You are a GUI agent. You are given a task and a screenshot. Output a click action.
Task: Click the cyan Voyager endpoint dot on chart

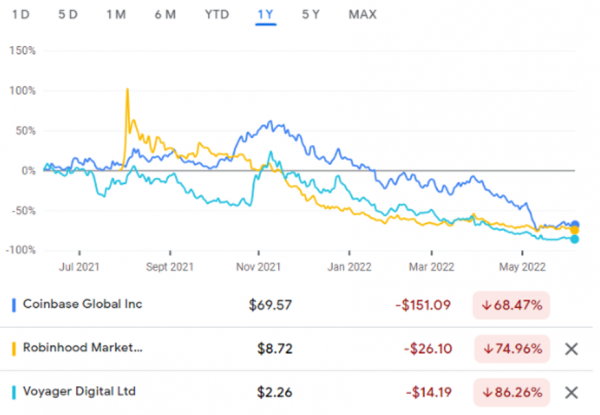coord(575,239)
